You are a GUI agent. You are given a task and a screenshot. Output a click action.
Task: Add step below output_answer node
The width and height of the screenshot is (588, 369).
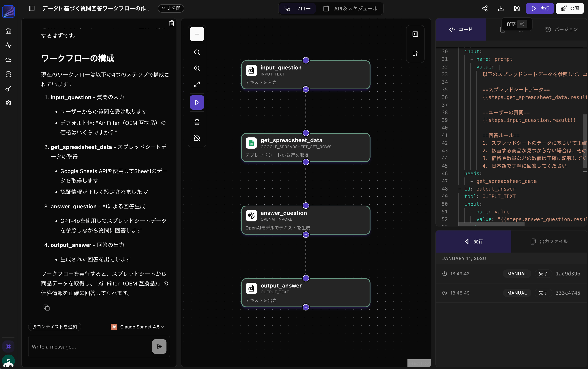point(306,307)
